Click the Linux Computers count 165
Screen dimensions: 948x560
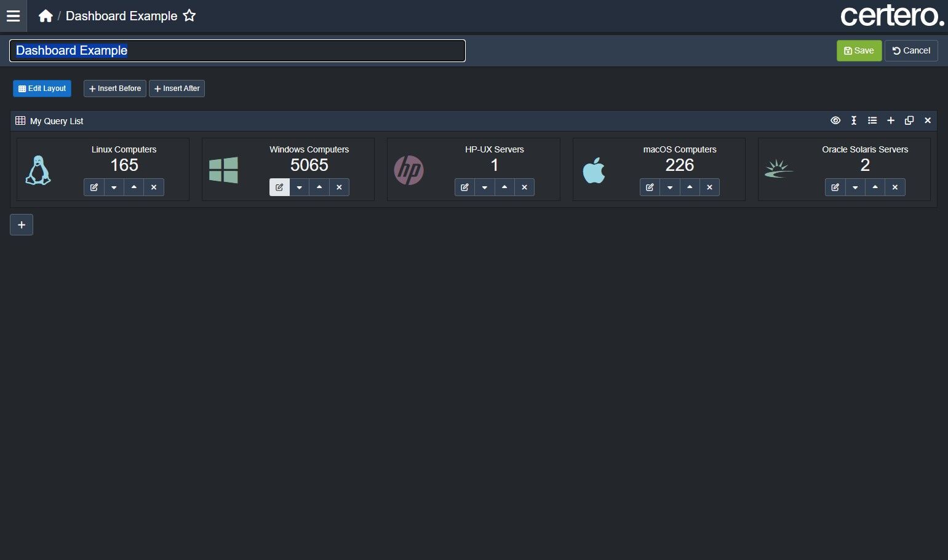(x=124, y=165)
